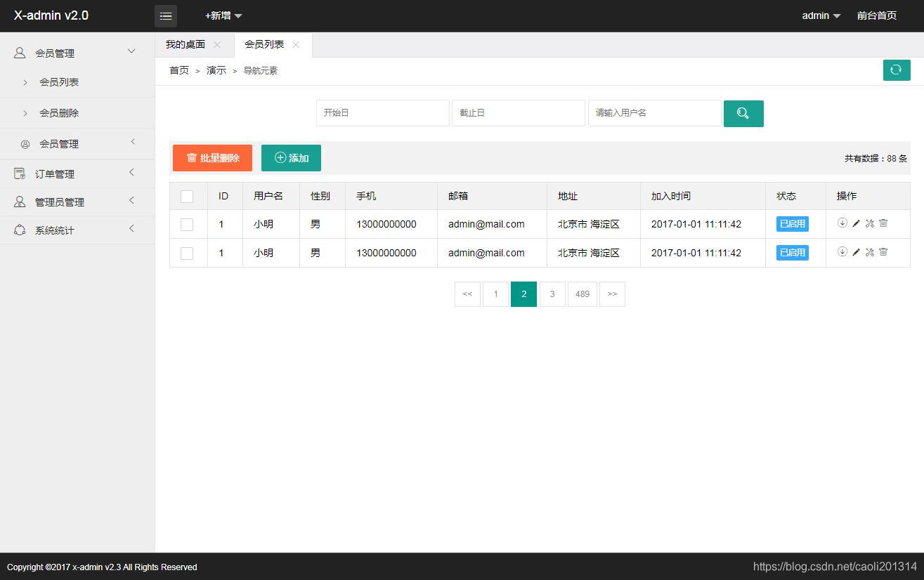This screenshot has height=580, width=924.
Task: Switch to the 我的桌面 tab
Action: click(186, 44)
